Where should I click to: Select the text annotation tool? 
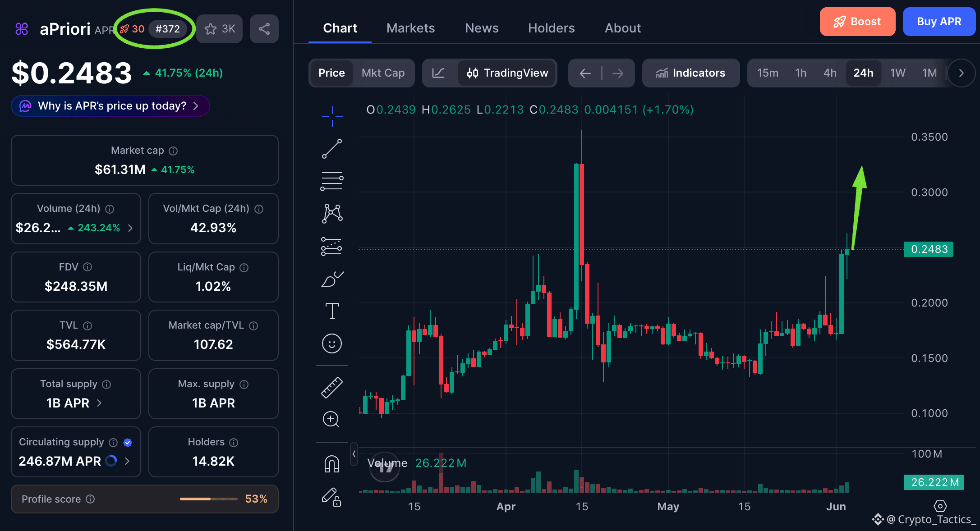(x=332, y=311)
